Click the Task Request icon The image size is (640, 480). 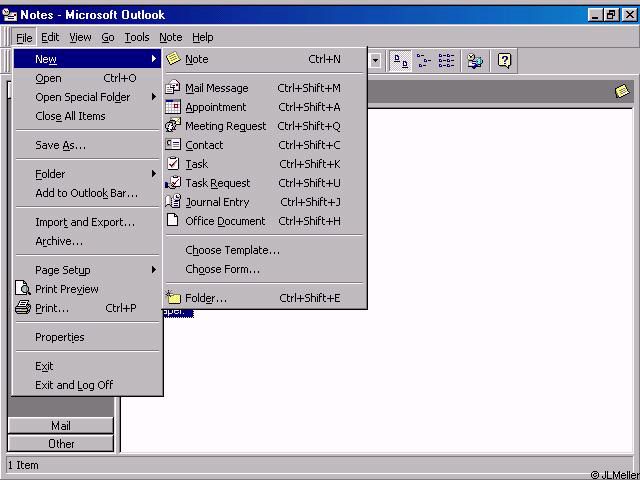[173, 182]
